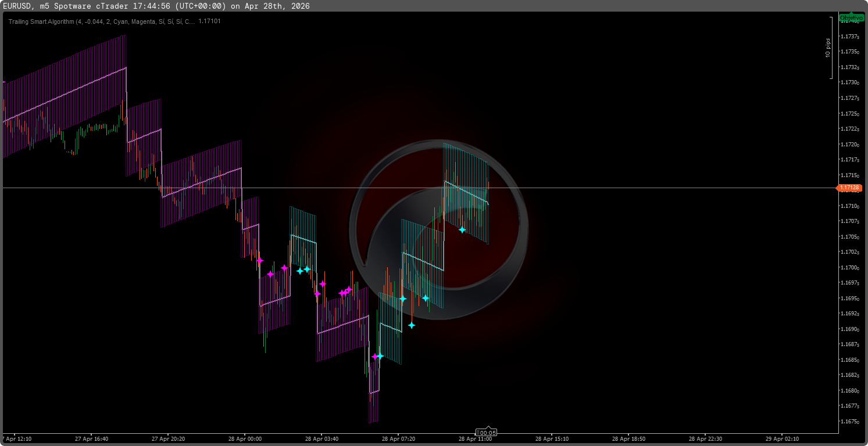Click the 1.17101 indicator value readout
The image size is (868, 446).
coord(209,21)
